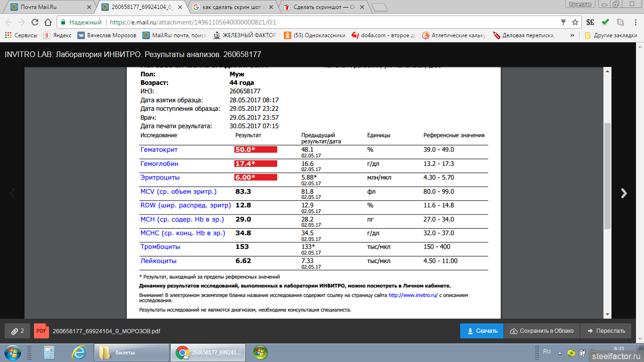Switch to the Почта Mail.Ru tab
This screenshot has height=362, width=644.
tap(50, 7)
